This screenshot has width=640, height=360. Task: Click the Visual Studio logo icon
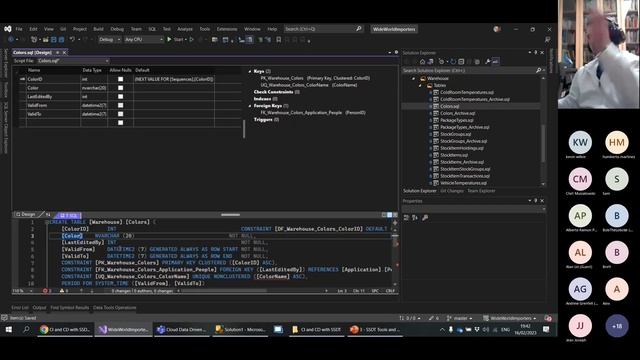point(7,29)
